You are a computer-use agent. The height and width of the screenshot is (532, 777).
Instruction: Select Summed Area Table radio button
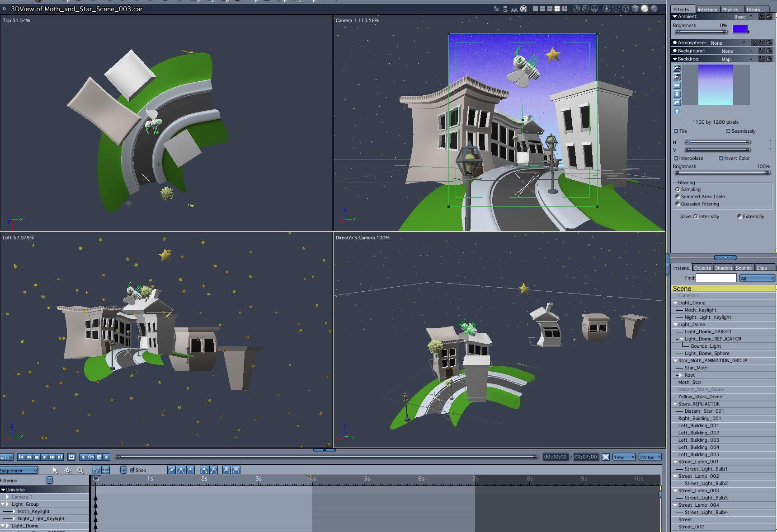[x=678, y=196]
